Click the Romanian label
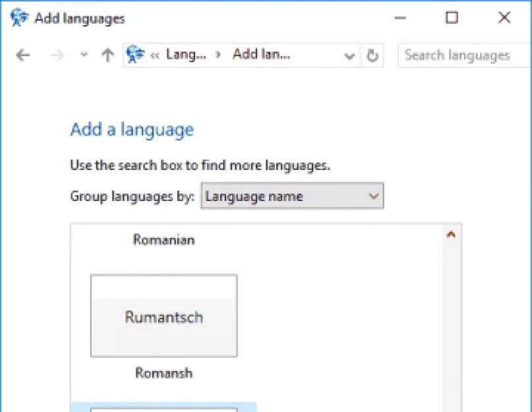532x412 pixels. pos(164,239)
